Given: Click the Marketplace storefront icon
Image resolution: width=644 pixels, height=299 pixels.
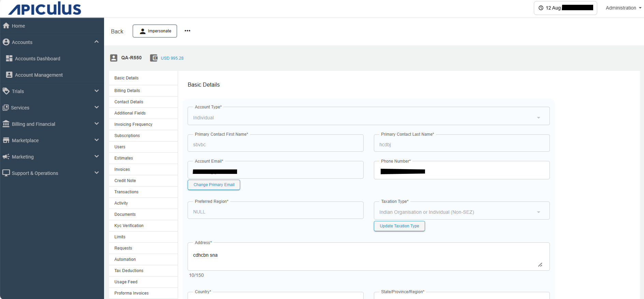Looking at the screenshot, I should click(x=6, y=140).
